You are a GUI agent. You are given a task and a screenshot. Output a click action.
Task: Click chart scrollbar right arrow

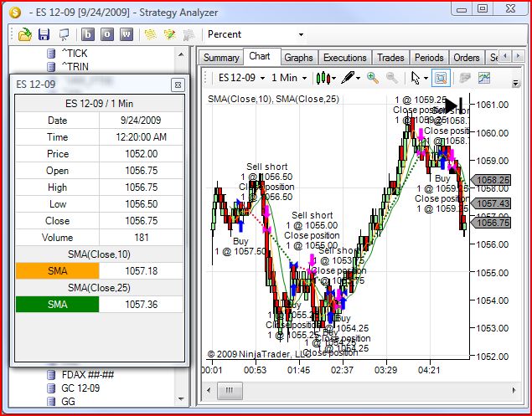[514, 390]
